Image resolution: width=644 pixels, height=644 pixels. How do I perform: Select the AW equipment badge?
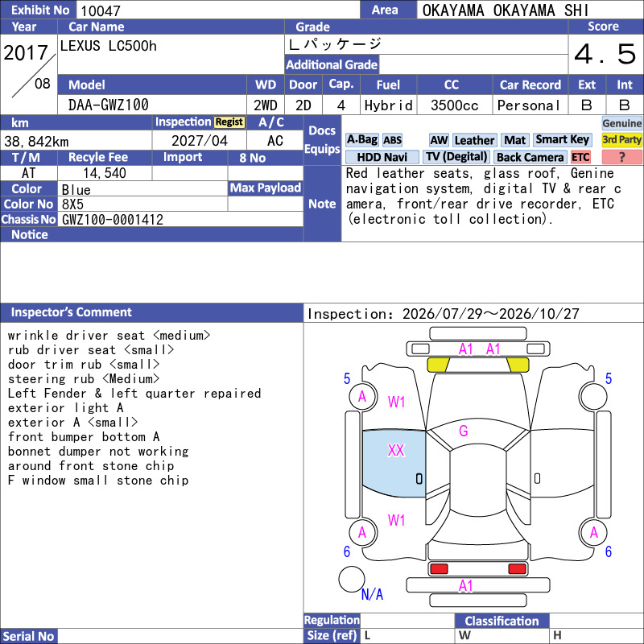pos(439,140)
